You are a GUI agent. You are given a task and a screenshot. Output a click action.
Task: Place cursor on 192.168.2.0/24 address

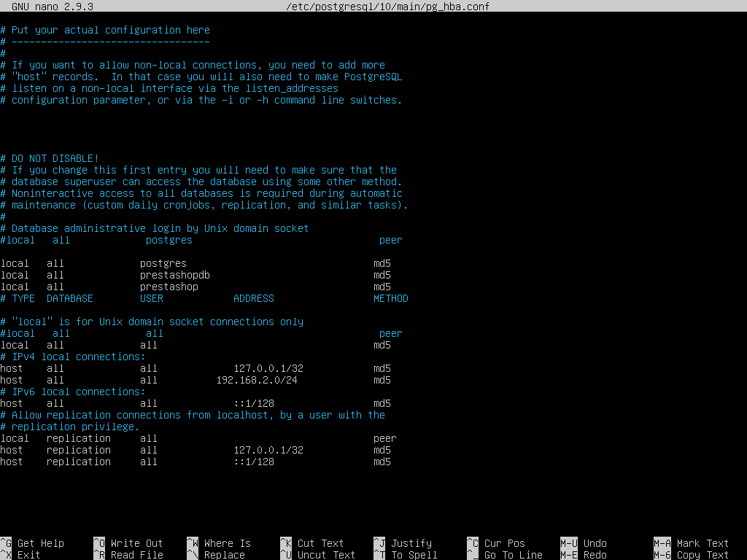click(257, 380)
